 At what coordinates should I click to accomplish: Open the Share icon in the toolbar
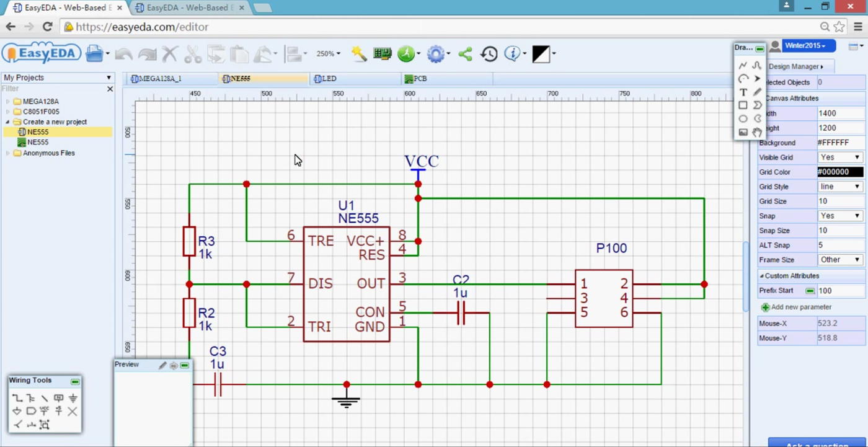coord(465,54)
